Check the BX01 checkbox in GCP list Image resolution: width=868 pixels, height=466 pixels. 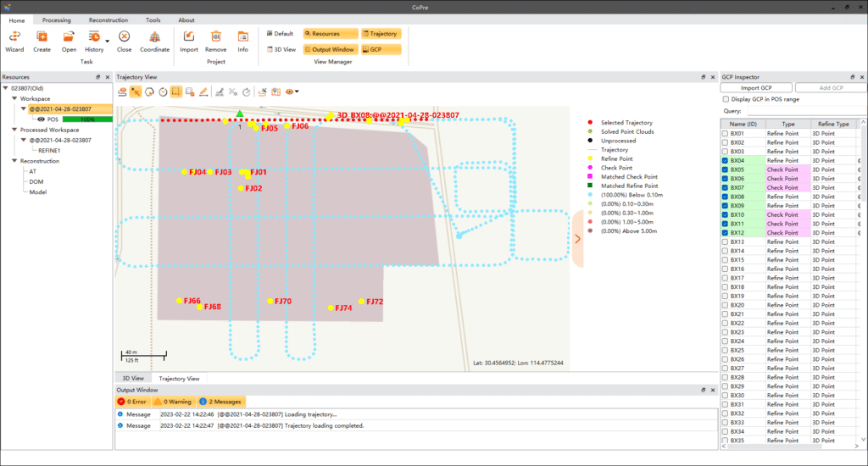[725, 134]
